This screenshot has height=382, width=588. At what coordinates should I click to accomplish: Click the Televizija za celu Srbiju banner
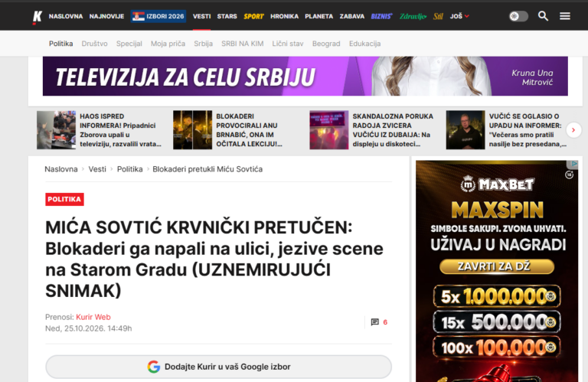pyautogui.click(x=305, y=76)
